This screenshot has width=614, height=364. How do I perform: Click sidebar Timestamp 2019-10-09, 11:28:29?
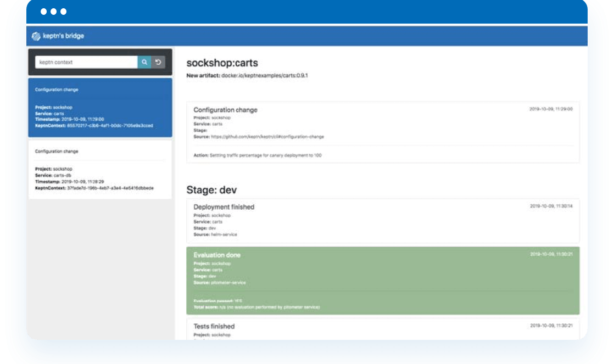tap(69, 182)
